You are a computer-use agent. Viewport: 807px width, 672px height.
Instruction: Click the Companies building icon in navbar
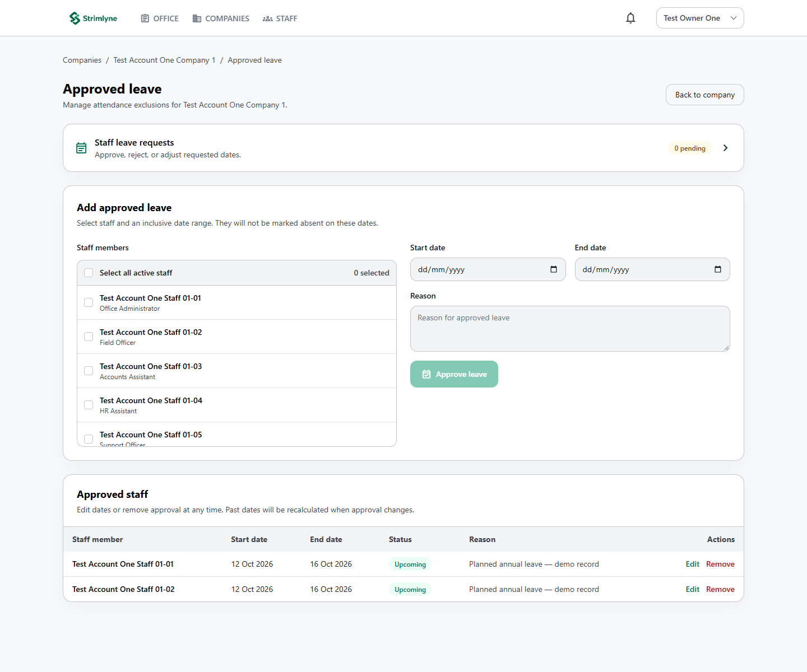point(197,18)
